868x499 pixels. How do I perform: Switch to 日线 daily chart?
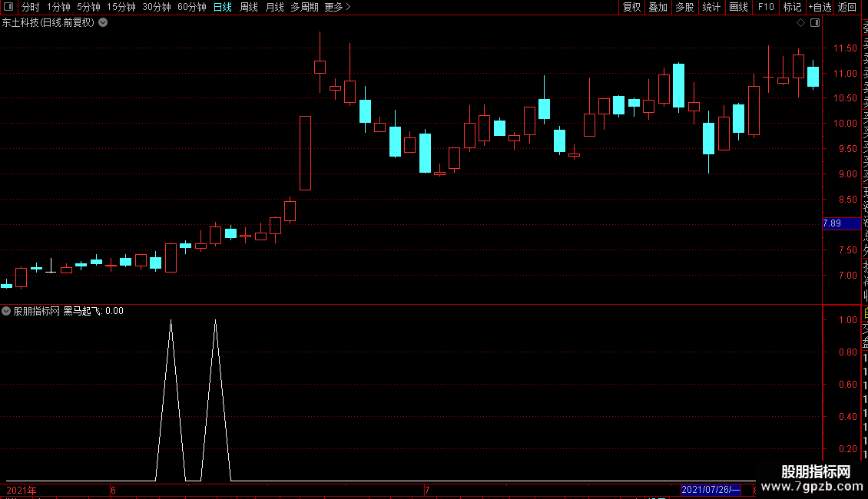tap(223, 7)
